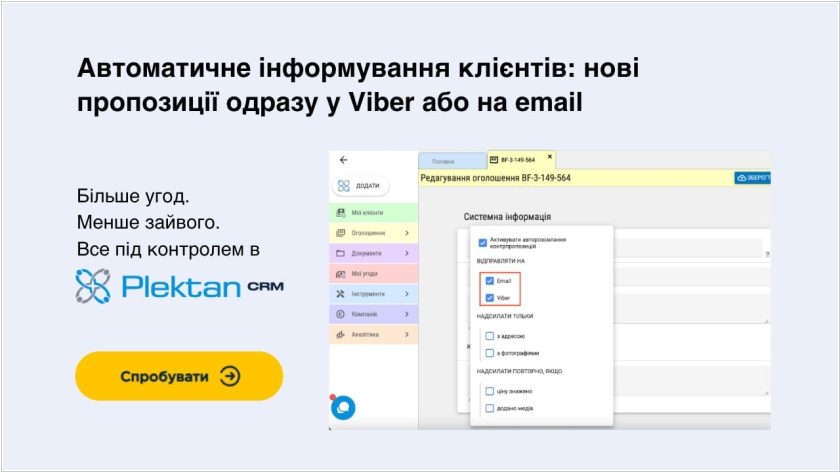The image size is (840, 472).
Task: Click the НАДСИЛАТИ ТІЛЬКИ label
Action: click(505, 316)
